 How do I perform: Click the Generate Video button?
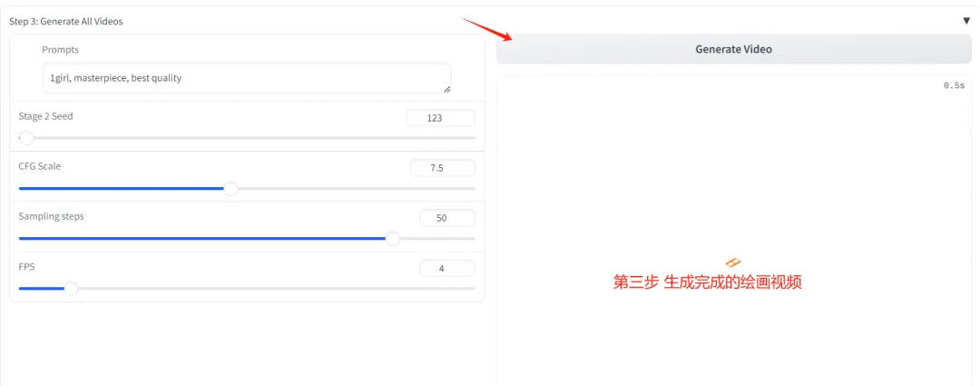[732, 49]
